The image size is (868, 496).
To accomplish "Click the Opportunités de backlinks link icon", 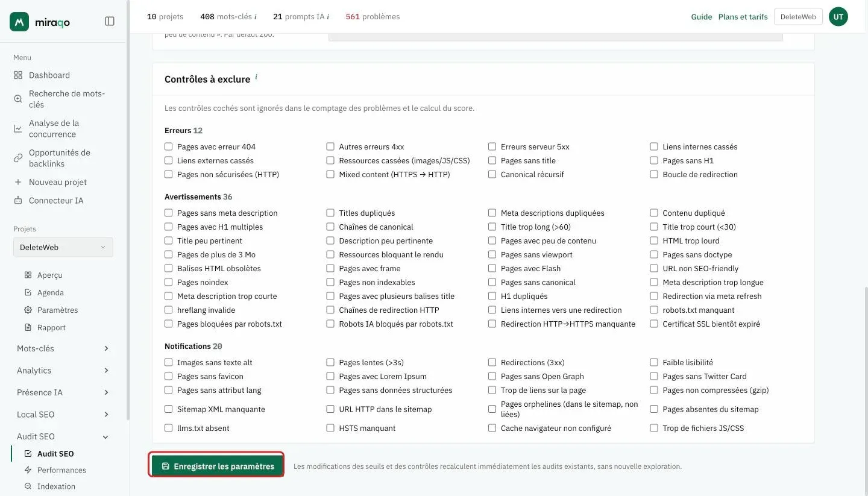I will tap(18, 158).
